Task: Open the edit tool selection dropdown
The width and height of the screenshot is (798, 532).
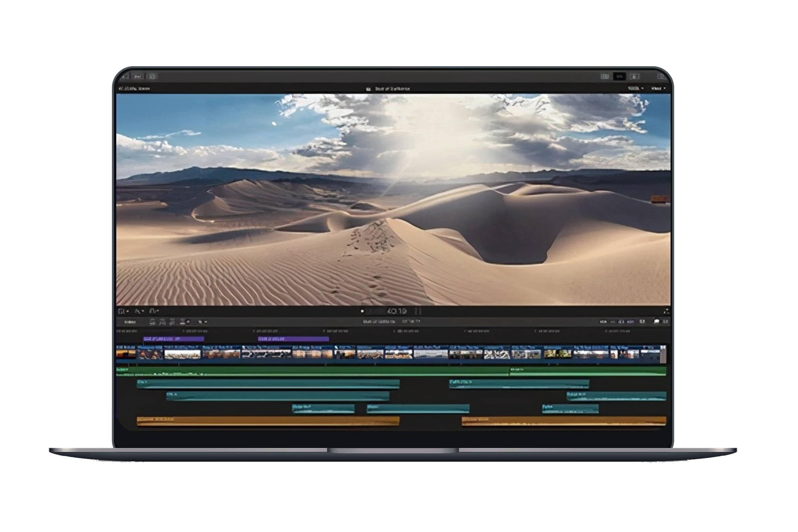Action: click(x=203, y=322)
